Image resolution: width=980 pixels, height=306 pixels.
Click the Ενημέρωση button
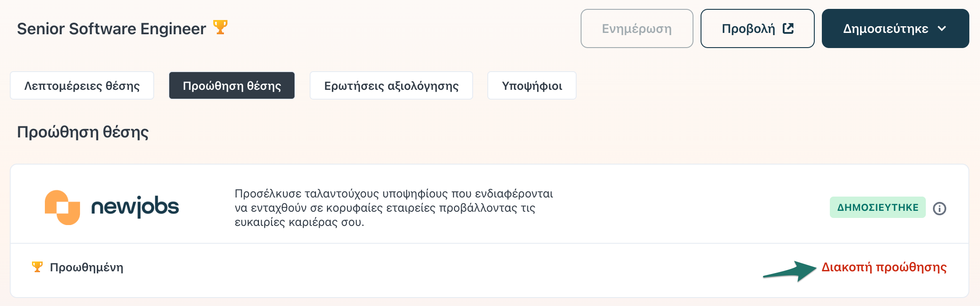point(637,28)
